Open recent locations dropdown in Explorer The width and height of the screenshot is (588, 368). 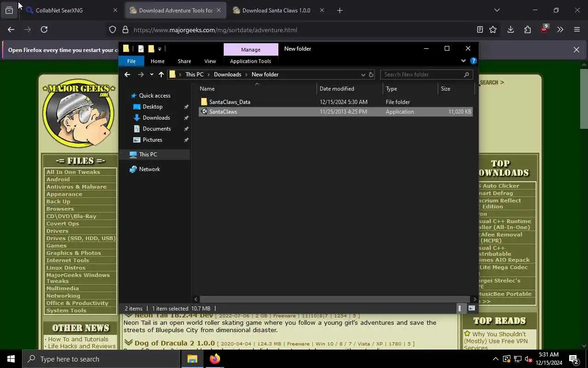tap(152, 75)
